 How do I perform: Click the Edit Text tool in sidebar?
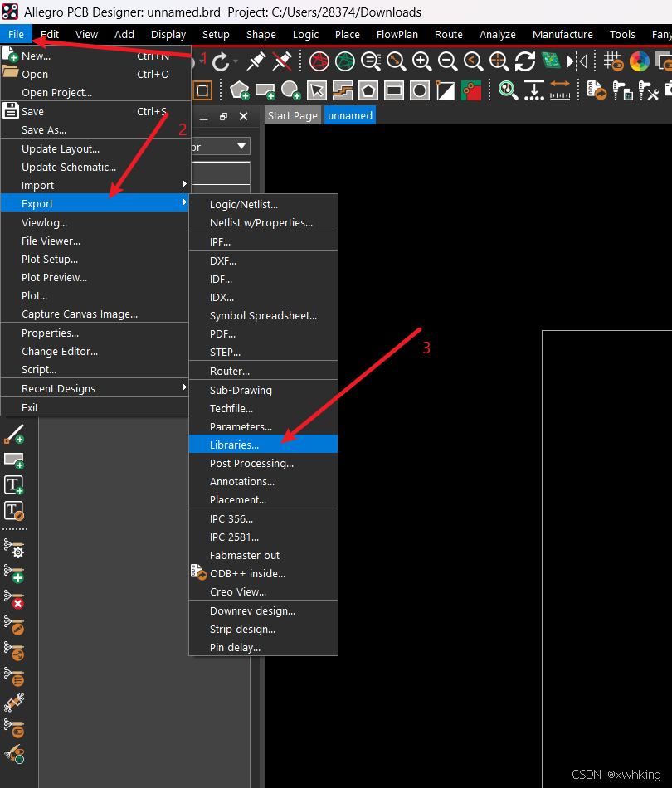pyautogui.click(x=14, y=511)
